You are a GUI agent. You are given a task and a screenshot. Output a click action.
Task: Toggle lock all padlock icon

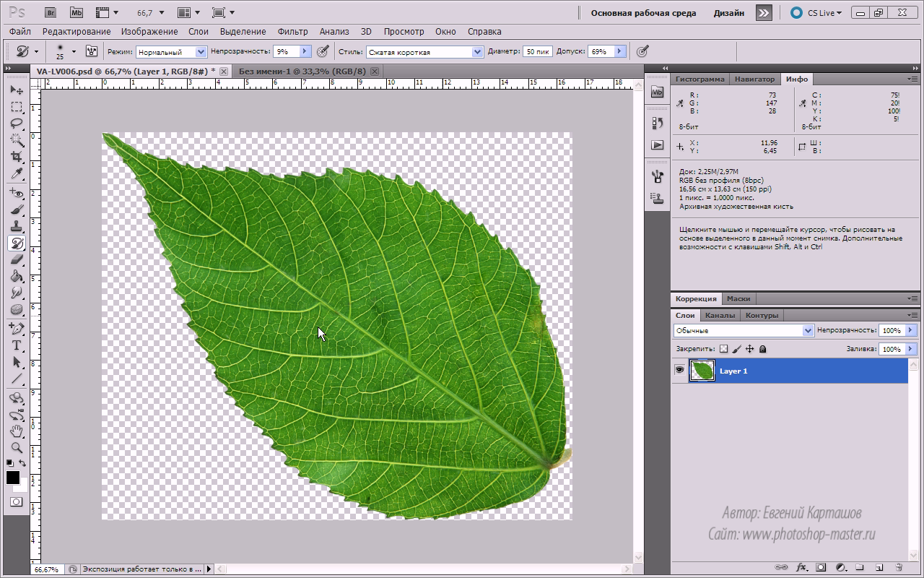(763, 349)
